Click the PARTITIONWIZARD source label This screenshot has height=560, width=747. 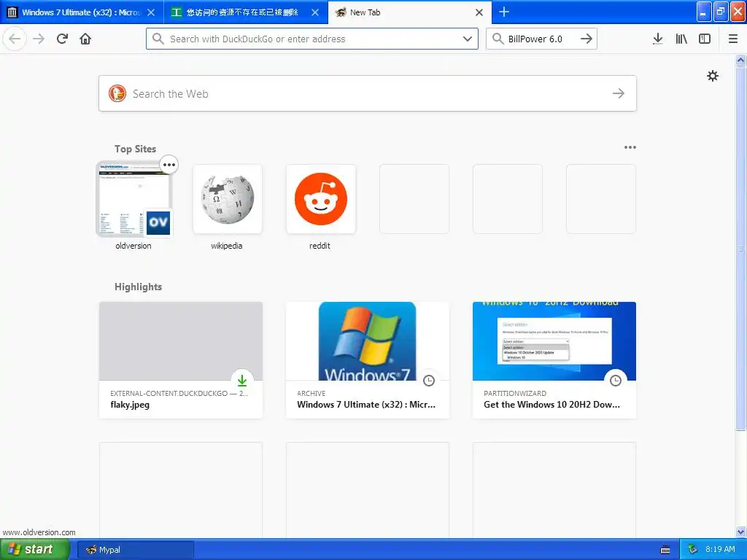[515, 393]
